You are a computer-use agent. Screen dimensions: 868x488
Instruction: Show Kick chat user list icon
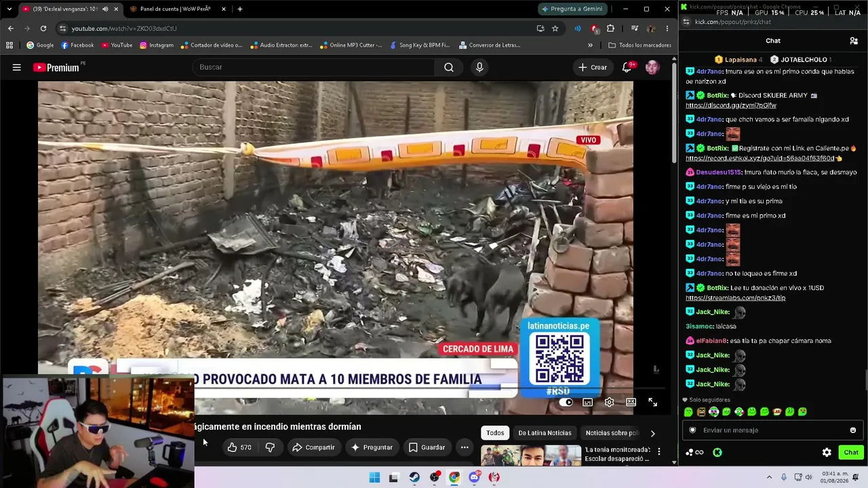pos(854,41)
